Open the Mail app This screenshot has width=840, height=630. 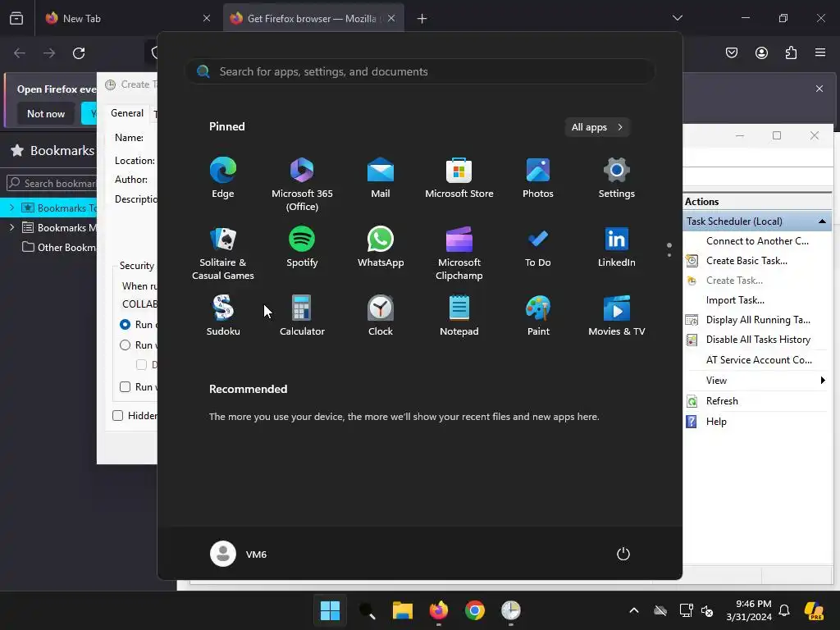point(381,178)
